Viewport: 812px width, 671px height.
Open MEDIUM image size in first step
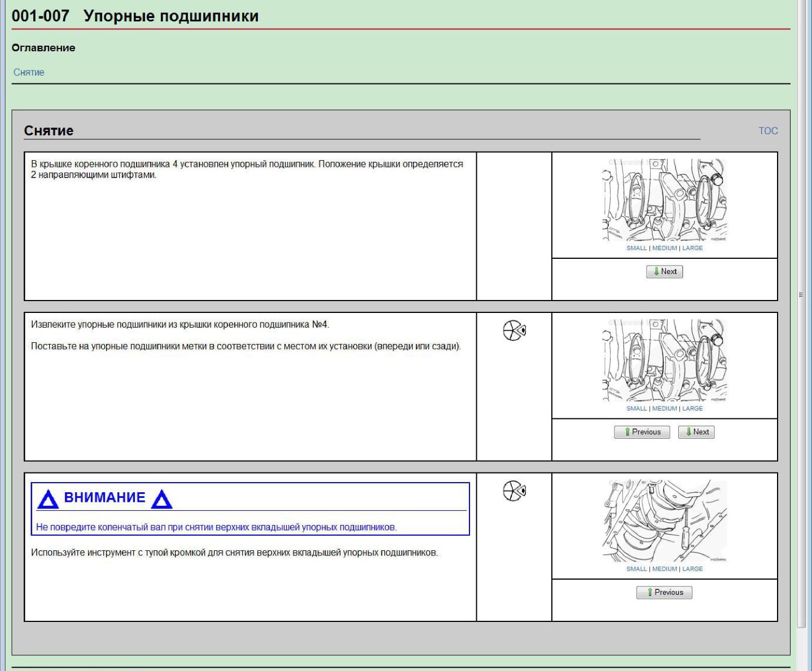pyautogui.click(x=665, y=248)
